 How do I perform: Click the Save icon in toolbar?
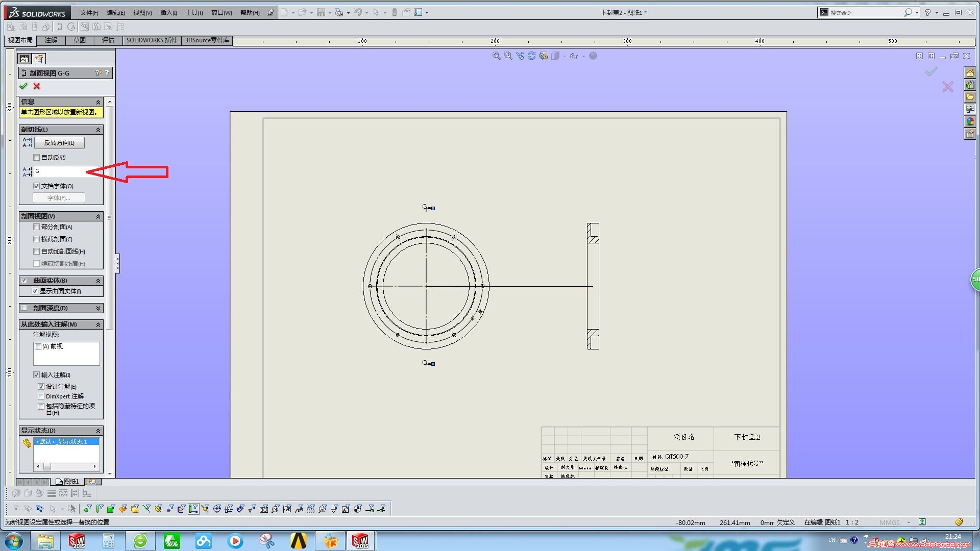tap(321, 12)
